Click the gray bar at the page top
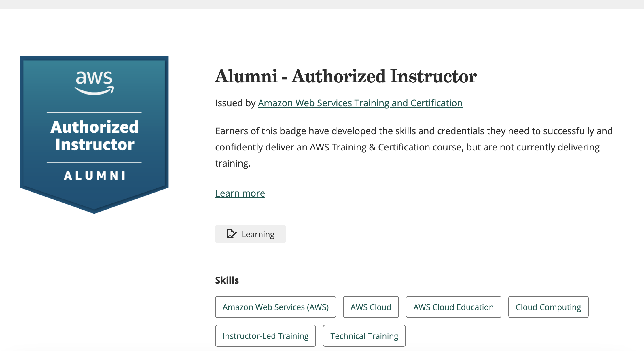644x351 pixels. click(322, 4)
